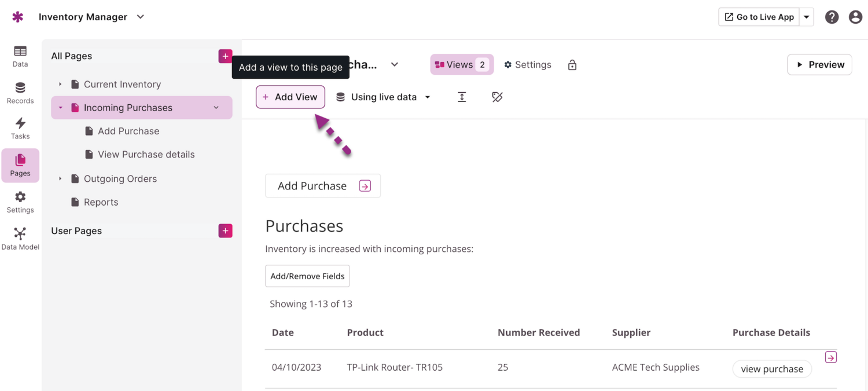Open the Records section in sidebar
The image size is (868, 391).
click(x=20, y=93)
